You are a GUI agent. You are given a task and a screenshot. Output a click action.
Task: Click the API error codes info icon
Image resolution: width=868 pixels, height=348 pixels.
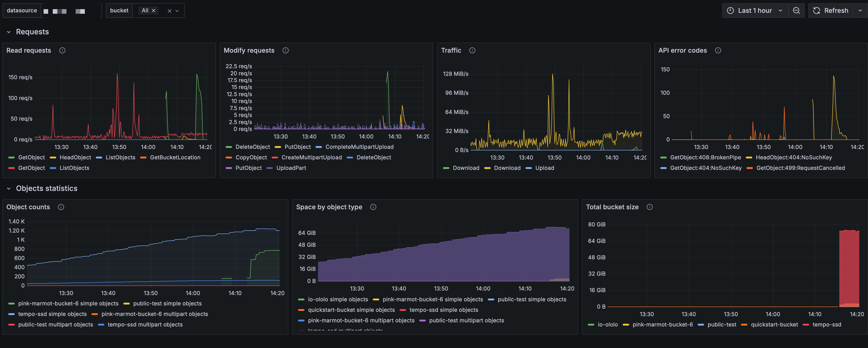(718, 51)
